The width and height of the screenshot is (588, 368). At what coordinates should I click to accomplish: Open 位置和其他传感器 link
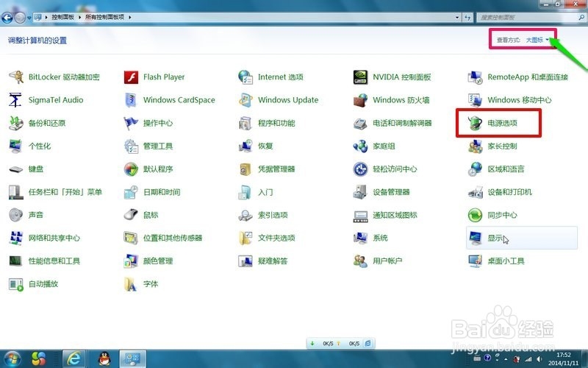173,238
